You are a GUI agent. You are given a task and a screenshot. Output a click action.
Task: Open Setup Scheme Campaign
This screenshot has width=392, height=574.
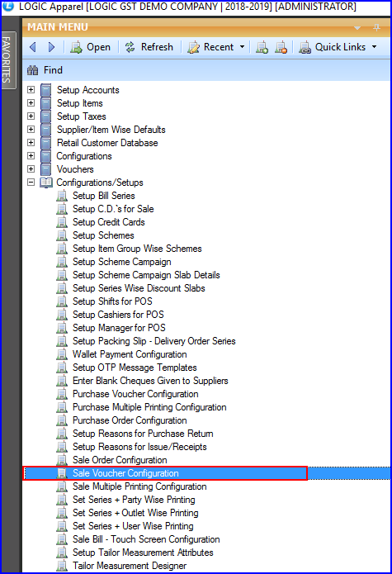pos(122,262)
